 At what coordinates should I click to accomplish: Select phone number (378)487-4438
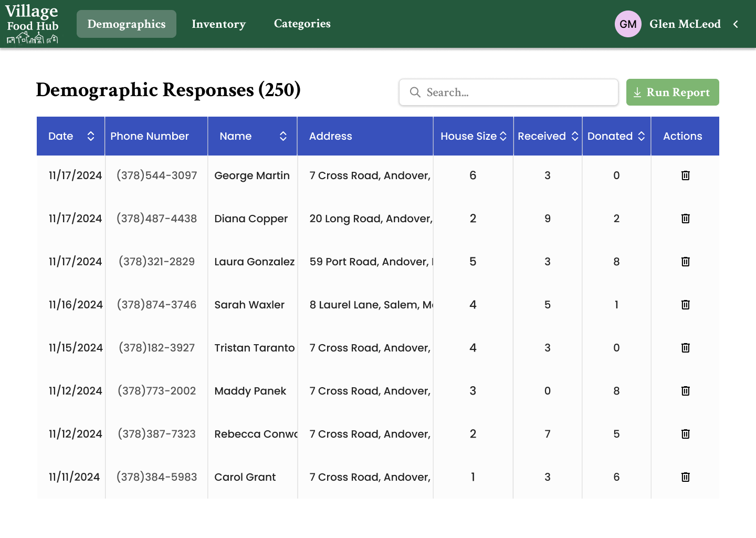coord(156,219)
